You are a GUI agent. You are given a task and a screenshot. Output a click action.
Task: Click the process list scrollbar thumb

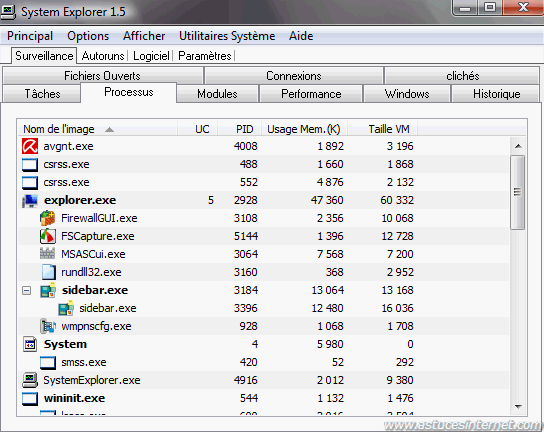point(517,192)
